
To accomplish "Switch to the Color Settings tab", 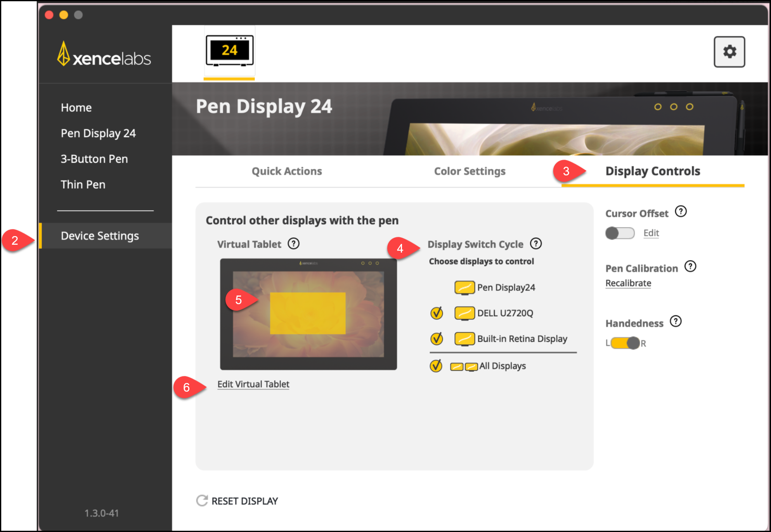I will coord(470,171).
